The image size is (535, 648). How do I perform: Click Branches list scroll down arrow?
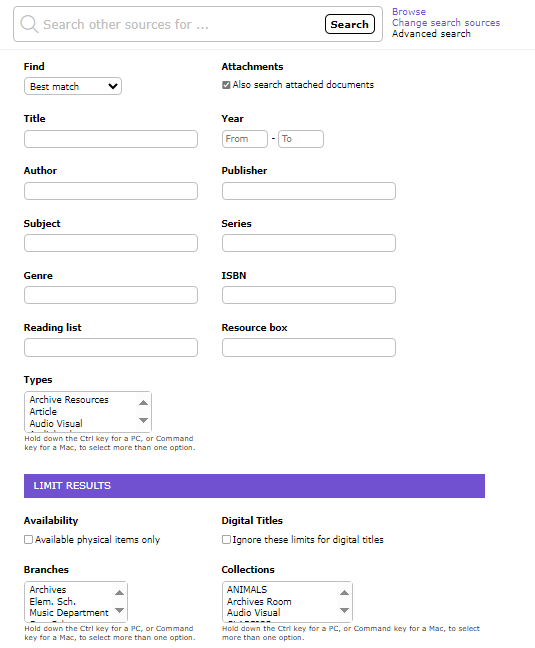tap(119, 610)
